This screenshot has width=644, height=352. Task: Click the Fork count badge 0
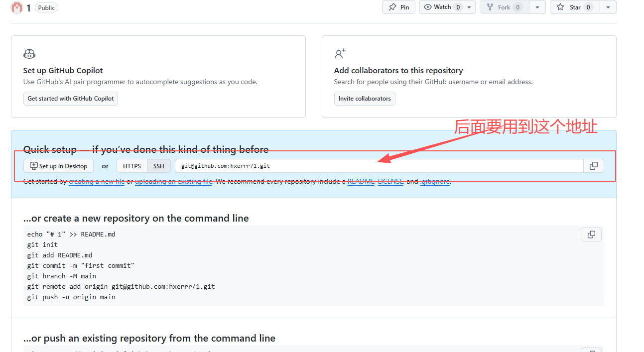[x=517, y=7]
